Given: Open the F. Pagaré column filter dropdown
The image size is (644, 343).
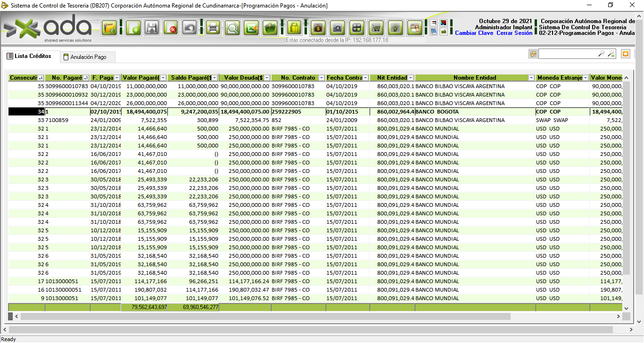Looking at the screenshot, I should 117,78.
